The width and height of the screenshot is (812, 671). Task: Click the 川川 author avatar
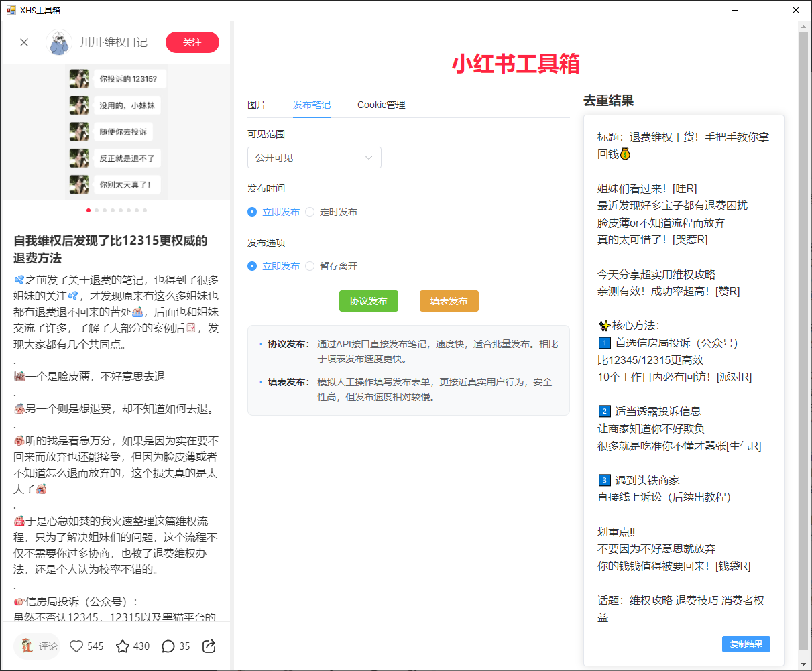(59, 42)
